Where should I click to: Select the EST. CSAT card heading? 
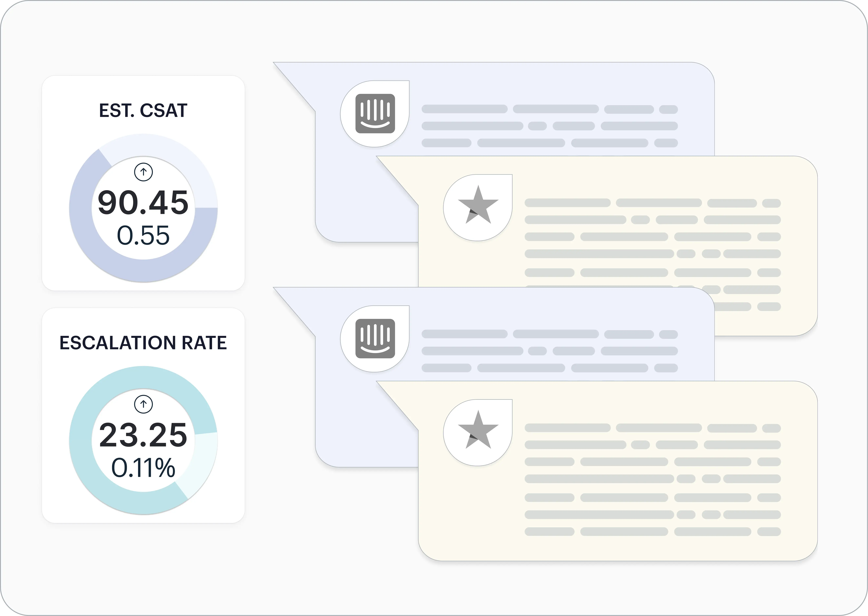pos(143,111)
